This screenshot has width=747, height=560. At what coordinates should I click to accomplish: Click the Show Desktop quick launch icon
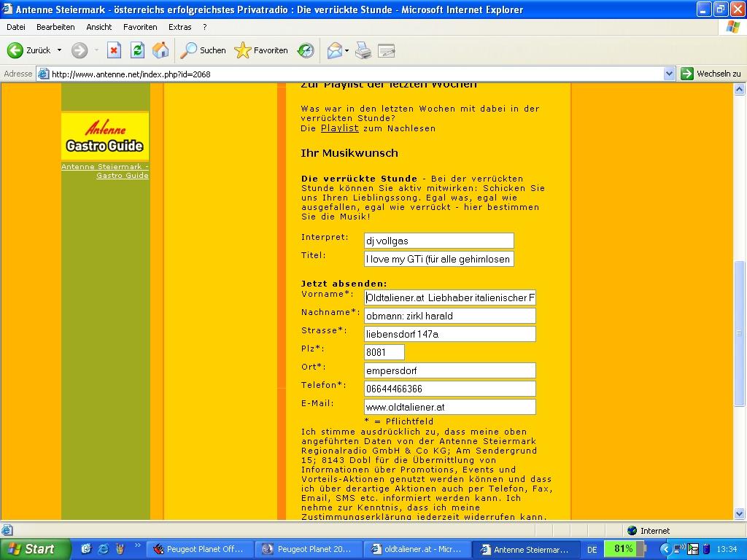[86, 549]
